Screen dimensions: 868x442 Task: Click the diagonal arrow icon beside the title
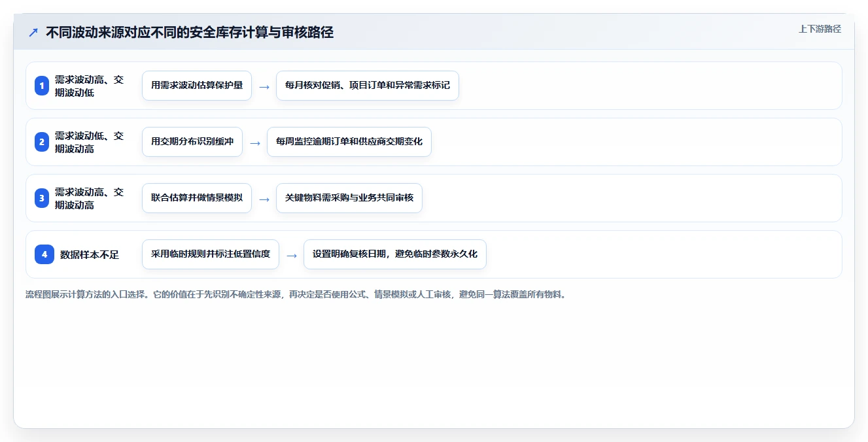(x=33, y=32)
